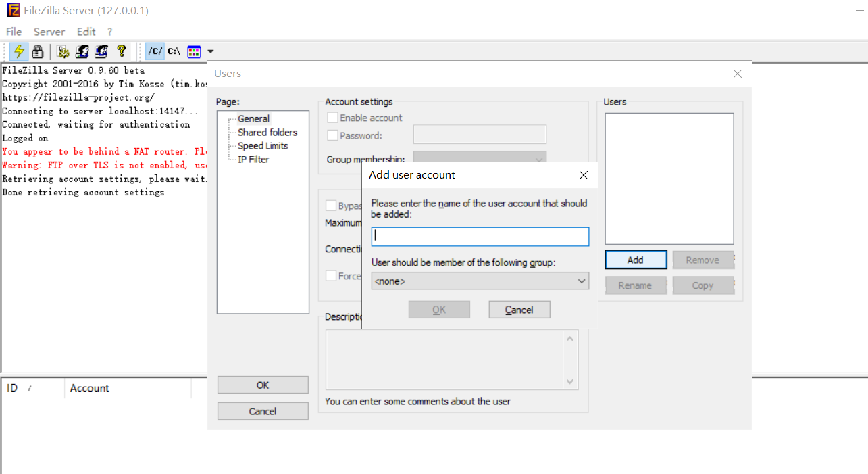Cancel the Add user account dialog
This screenshot has height=474, width=868.
[x=519, y=310]
